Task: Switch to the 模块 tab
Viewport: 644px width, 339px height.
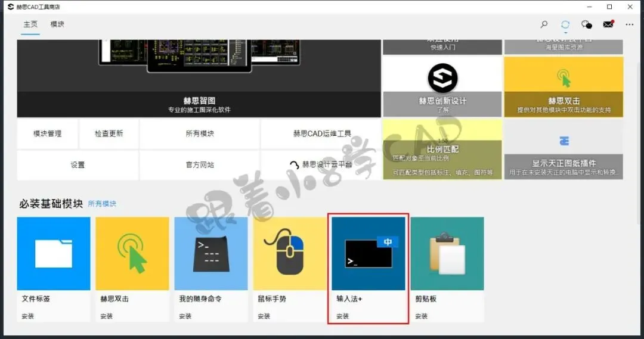Action: (57, 24)
